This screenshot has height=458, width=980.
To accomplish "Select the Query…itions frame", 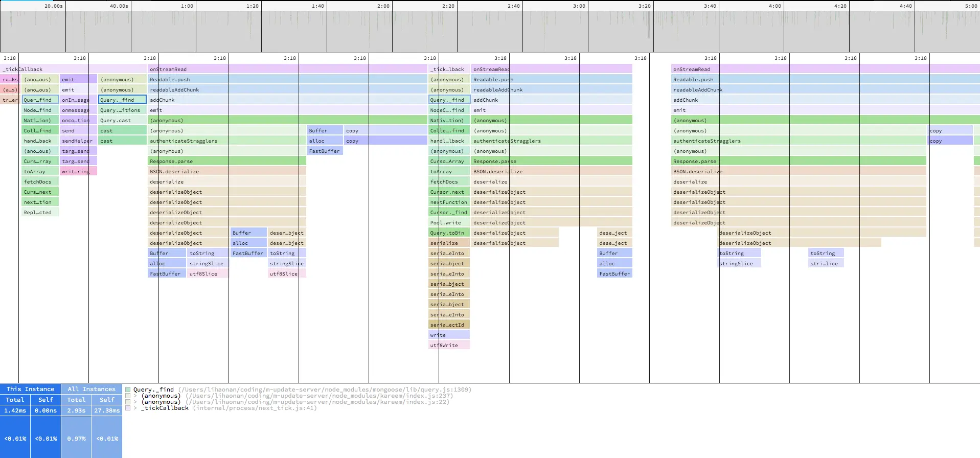I will pyautogui.click(x=122, y=110).
